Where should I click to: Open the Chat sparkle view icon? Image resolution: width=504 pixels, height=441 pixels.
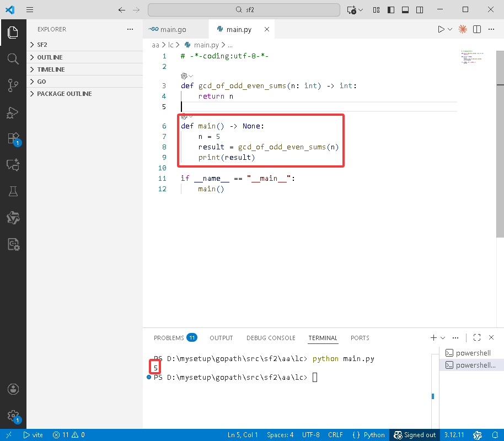tap(13, 165)
